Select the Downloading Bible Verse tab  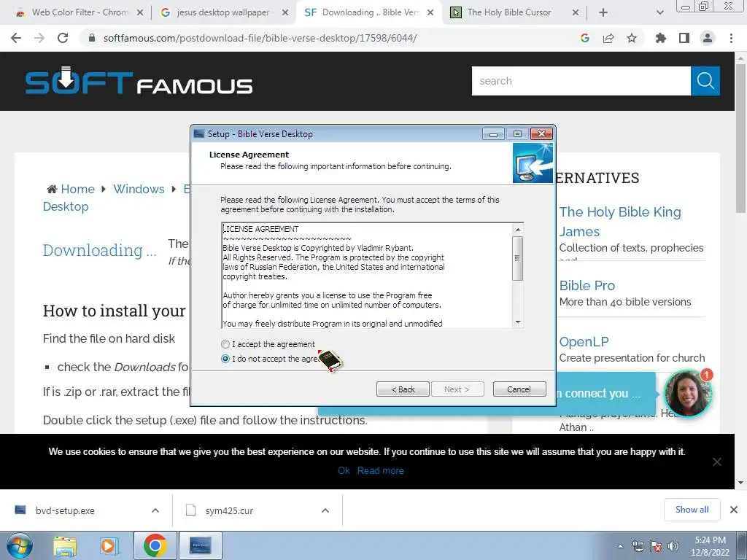369,12
